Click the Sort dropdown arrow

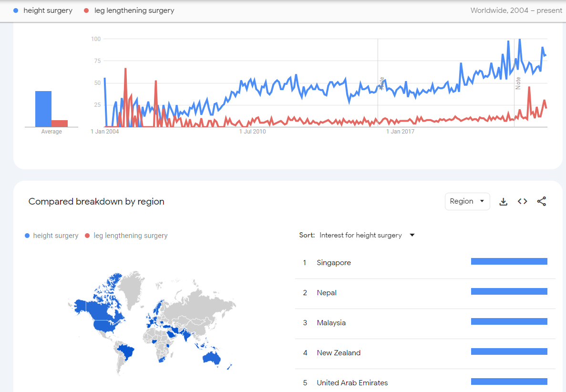pyautogui.click(x=412, y=235)
